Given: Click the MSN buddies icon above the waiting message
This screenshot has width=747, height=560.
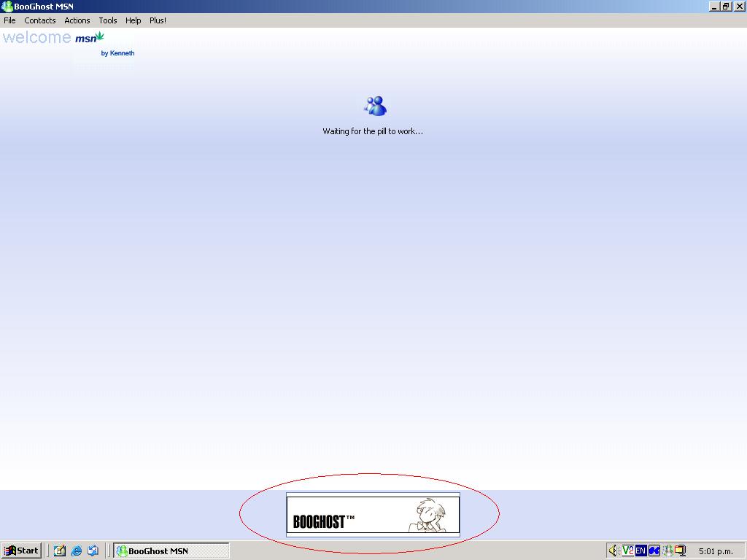Looking at the screenshot, I should point(375,106).
